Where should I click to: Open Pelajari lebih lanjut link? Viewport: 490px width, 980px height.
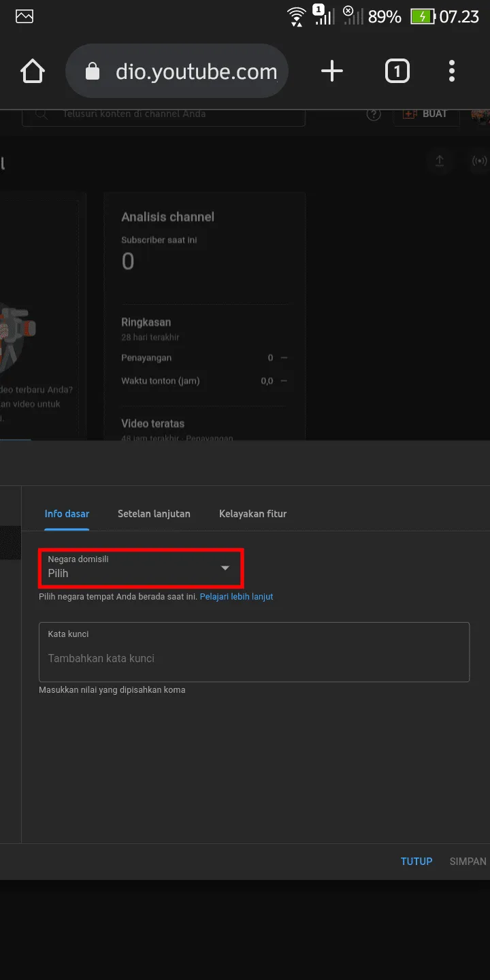coord(236,597)
